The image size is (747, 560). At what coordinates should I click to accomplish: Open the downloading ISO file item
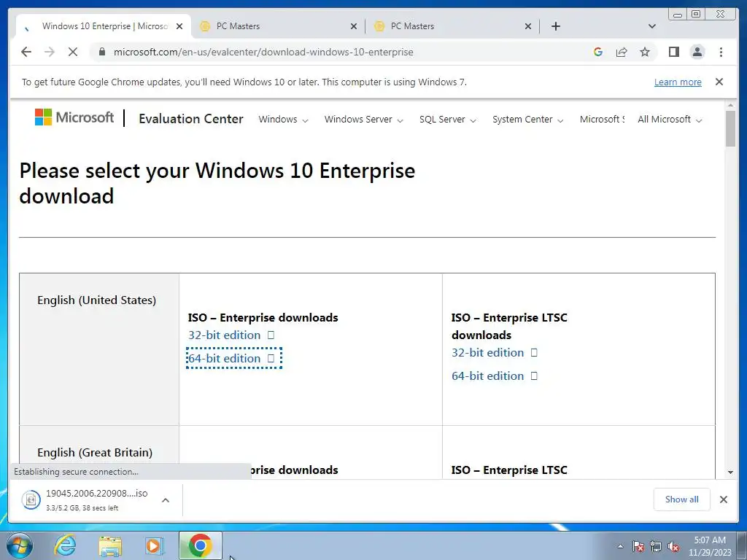pyautogui.click(x=85, y=499)
